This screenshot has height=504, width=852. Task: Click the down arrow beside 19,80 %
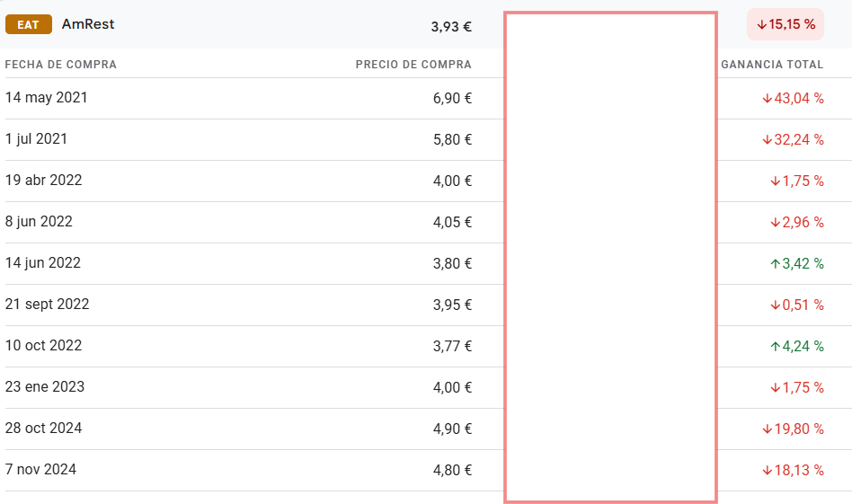pos(768,429)
